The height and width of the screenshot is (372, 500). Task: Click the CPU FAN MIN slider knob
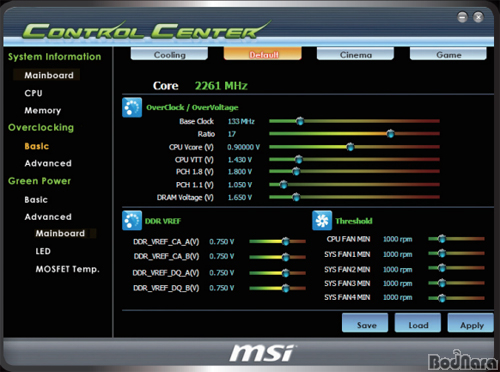pos(442,239)
